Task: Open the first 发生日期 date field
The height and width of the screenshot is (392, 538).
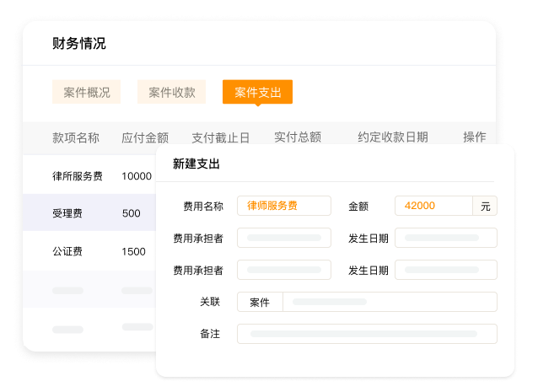Action: (446, 238)
